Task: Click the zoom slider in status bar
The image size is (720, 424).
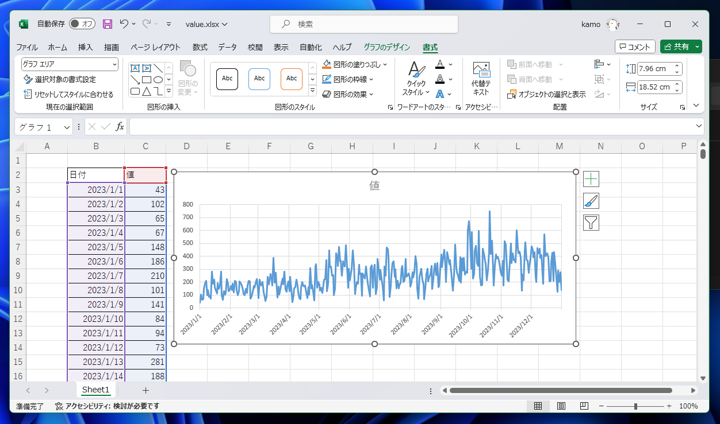Action: coord(635,407)
